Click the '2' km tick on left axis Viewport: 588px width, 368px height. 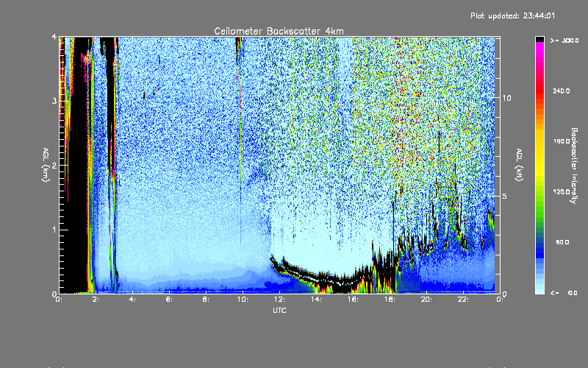54,166
